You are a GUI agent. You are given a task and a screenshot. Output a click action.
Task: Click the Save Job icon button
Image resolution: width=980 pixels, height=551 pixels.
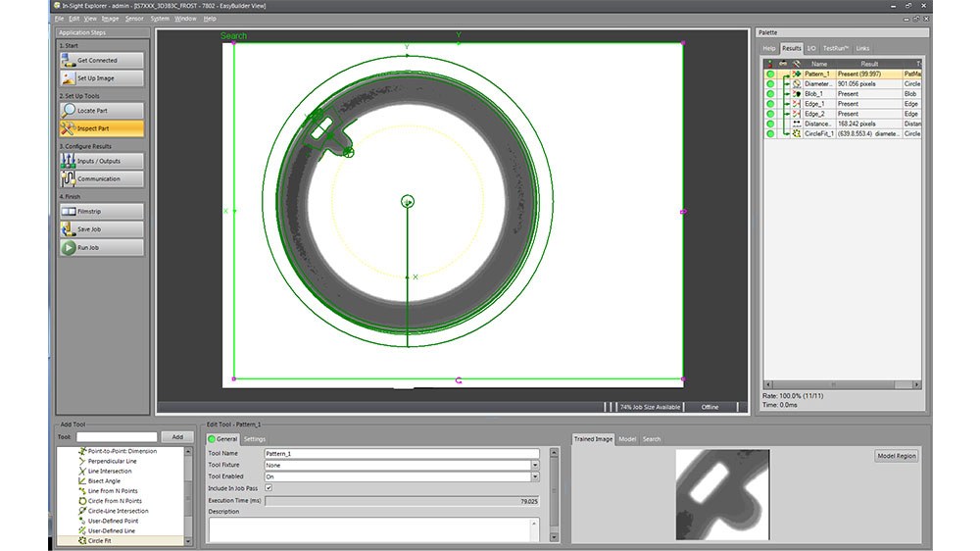(x=69, y=229)
